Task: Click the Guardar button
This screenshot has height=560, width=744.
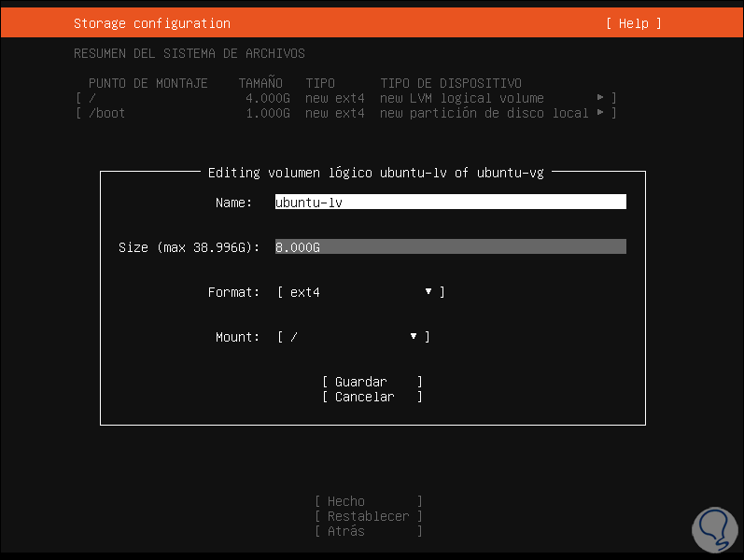Action: point(372,382)
